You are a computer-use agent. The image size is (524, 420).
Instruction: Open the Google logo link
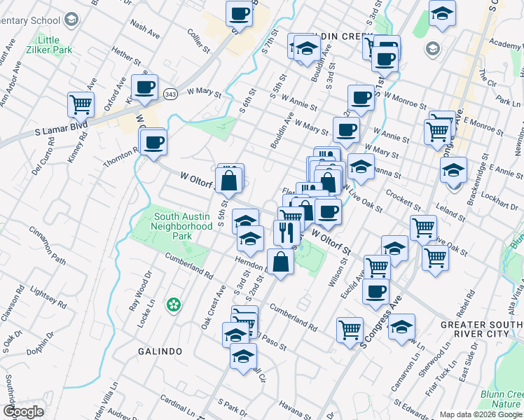click(23, 412)
